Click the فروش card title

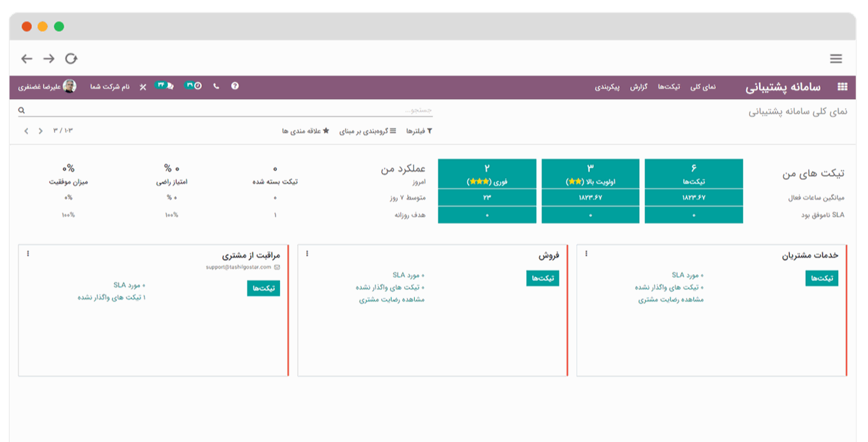pyautogui.click(x=549, y=256)
